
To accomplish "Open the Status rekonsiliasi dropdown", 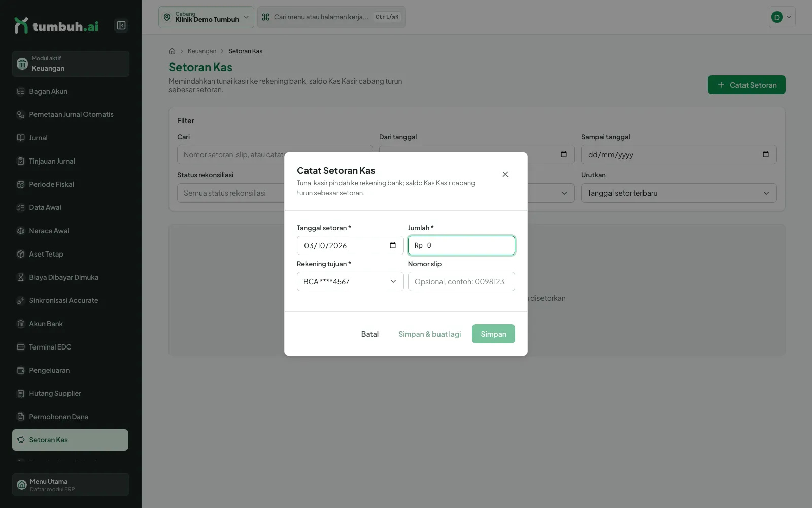I will (231, 193).
